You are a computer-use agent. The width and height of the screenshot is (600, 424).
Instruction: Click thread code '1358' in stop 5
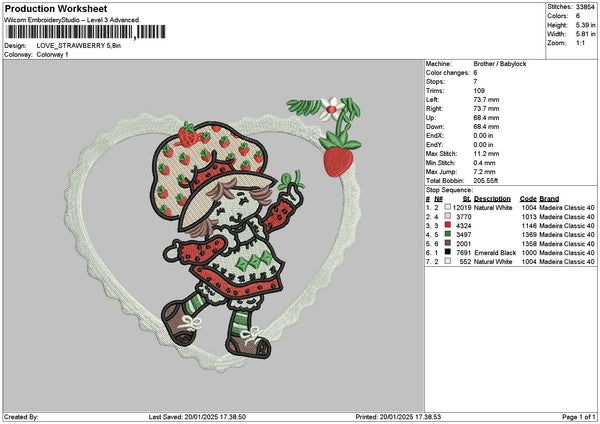click(x=529, y=244)
